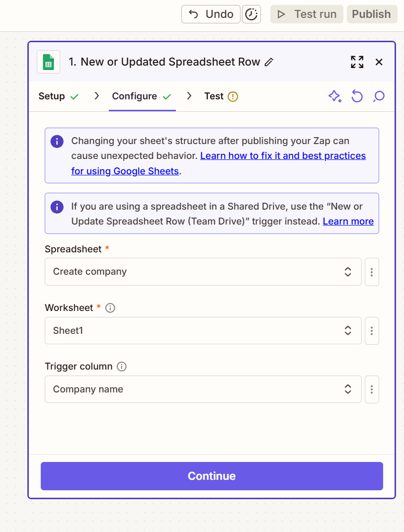Click the info icon beside Worksheet label
Viewport: 404px width, 532px height.
110,308
